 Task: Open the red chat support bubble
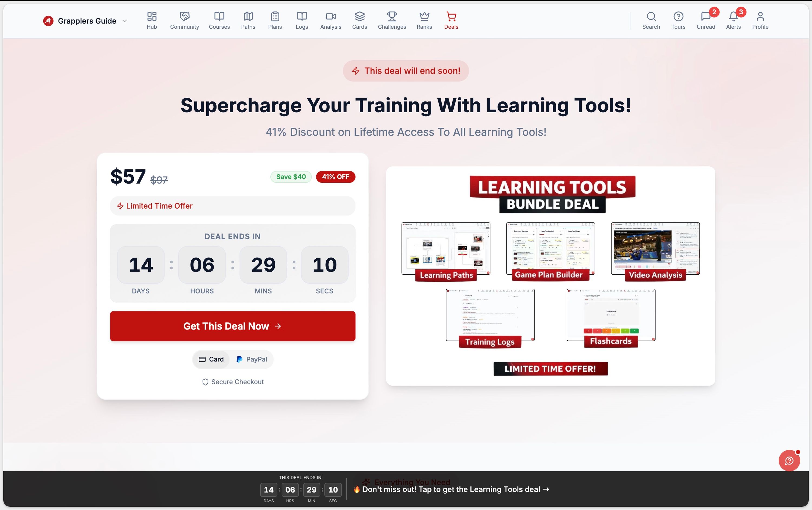pos(789,460)
